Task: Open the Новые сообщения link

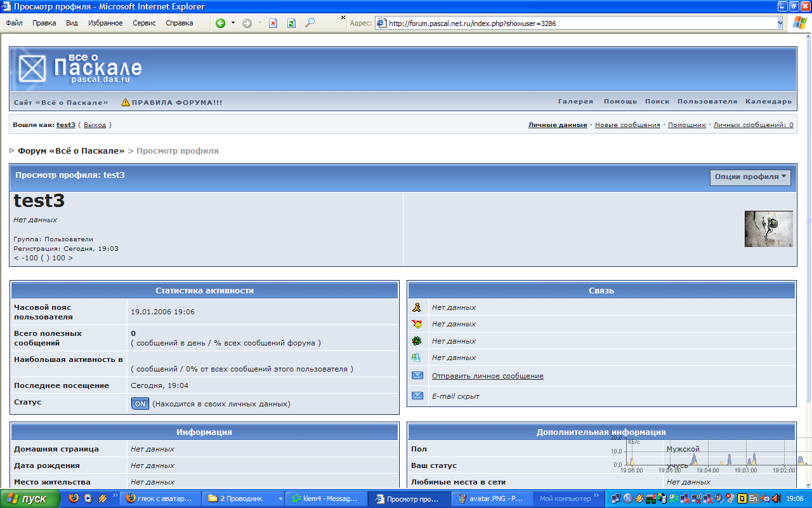Action: coord(627,125)
